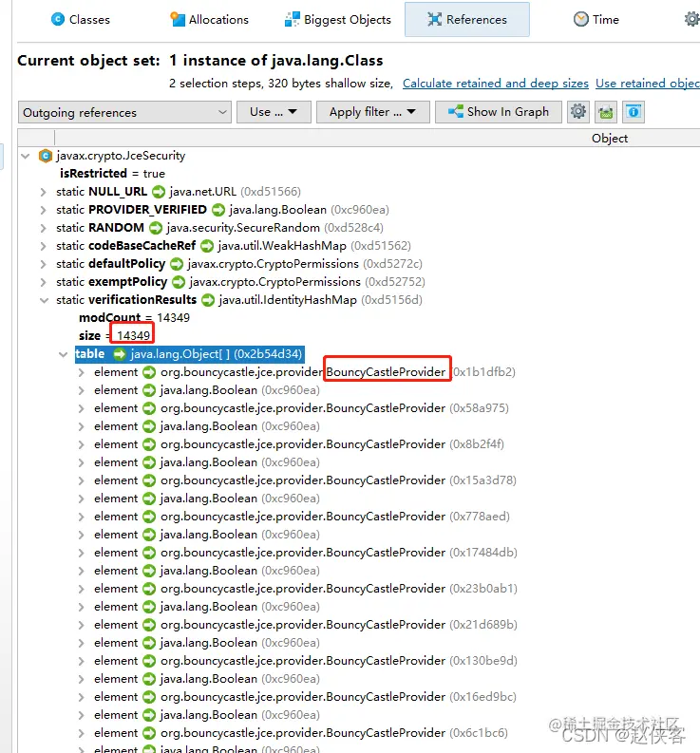This screenshot has width=700, height=753.
Task: Select the modCount = 14349 row
Action: (134, 317)
